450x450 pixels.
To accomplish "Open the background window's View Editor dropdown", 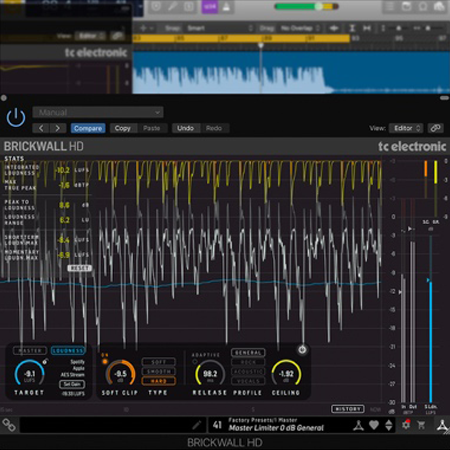I will tap(90, 36).
